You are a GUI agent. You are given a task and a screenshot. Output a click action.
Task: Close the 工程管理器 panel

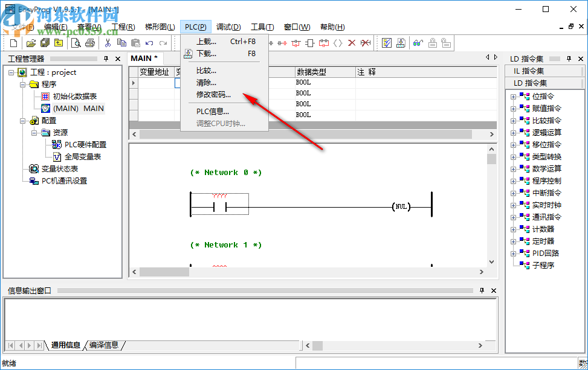[x=118, y=59]
